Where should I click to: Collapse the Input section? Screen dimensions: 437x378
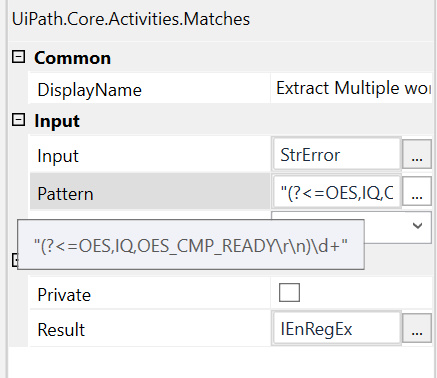[18, 120]
